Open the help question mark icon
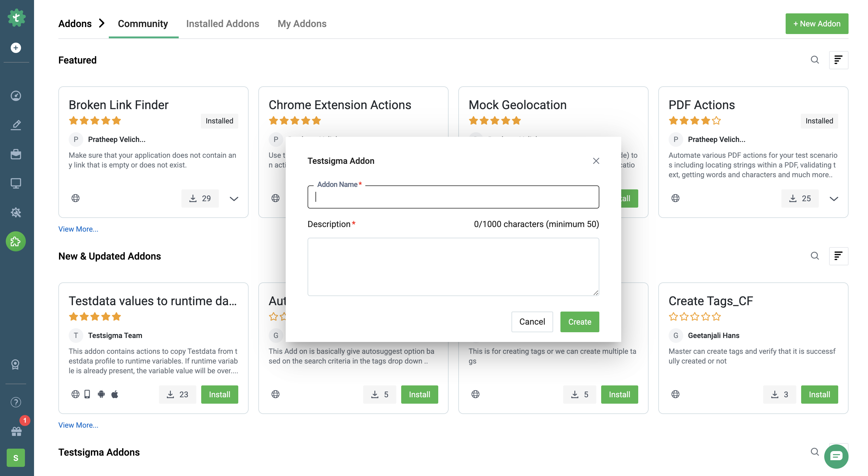 coord(15,402)
